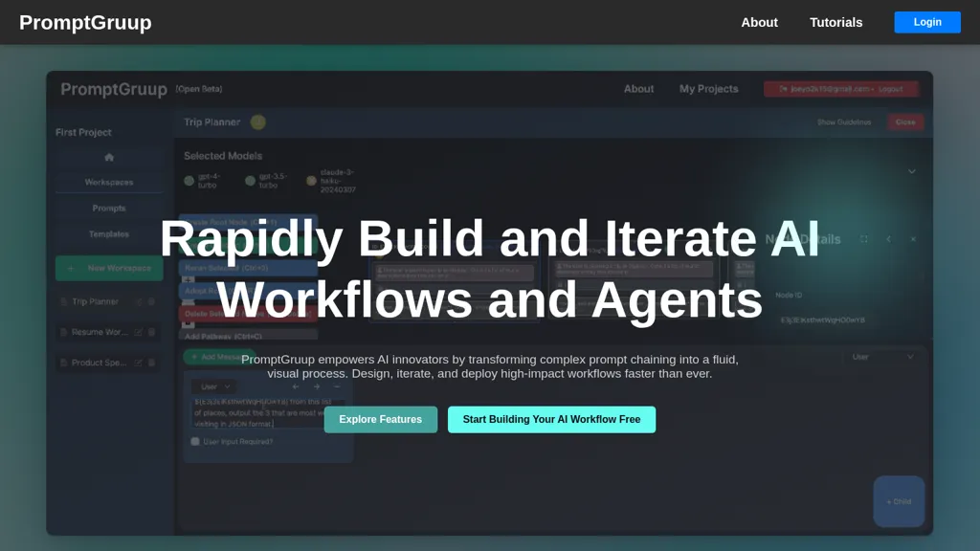Click the Explore Features button
980x551 pixels.
click(381, 419)
